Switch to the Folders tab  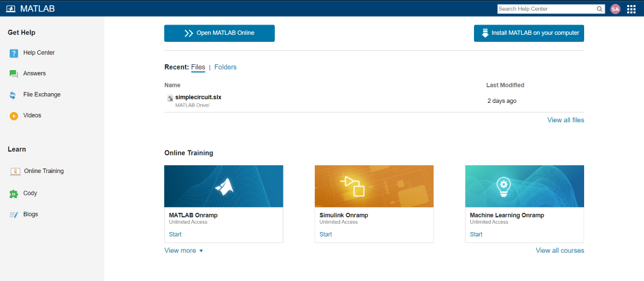click(x=225, y=67)
